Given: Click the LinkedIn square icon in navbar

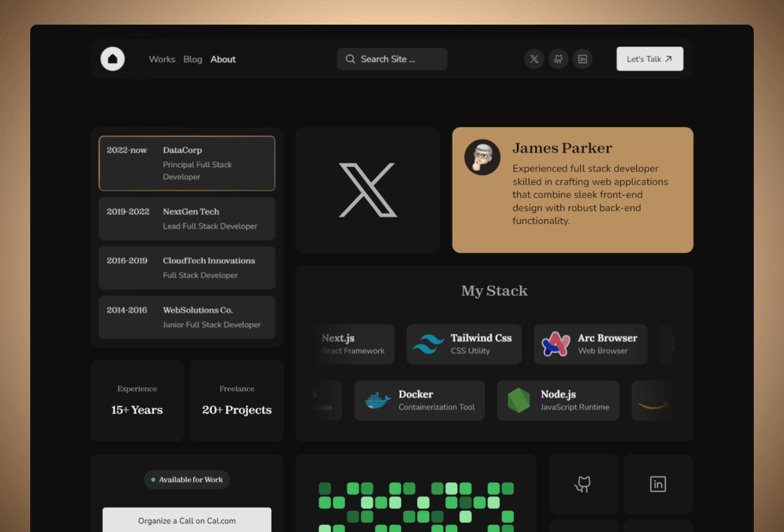Looking at the screenshot, I should coord(583,59).
